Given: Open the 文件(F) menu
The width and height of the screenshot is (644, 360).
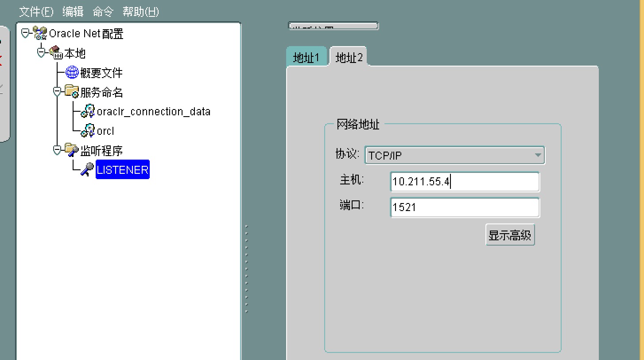Looking at the screenshot, I should click(36, 12).
